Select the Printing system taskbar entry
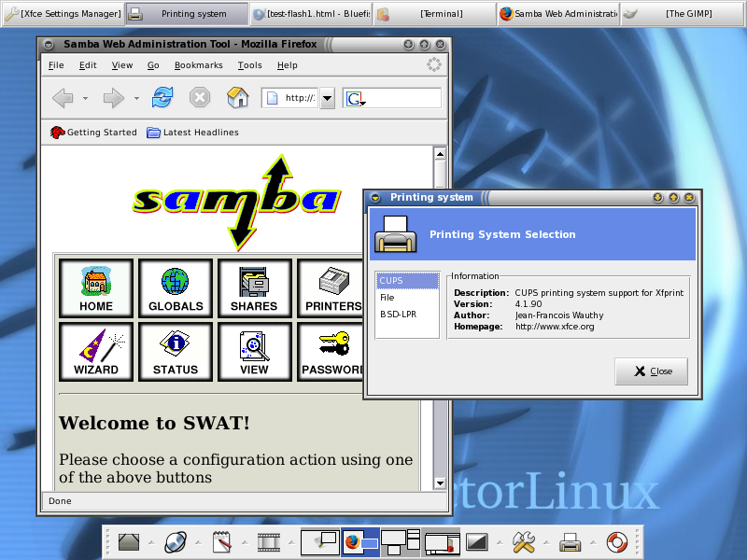Viewport: 747px width, 560px height. (187, 14)
